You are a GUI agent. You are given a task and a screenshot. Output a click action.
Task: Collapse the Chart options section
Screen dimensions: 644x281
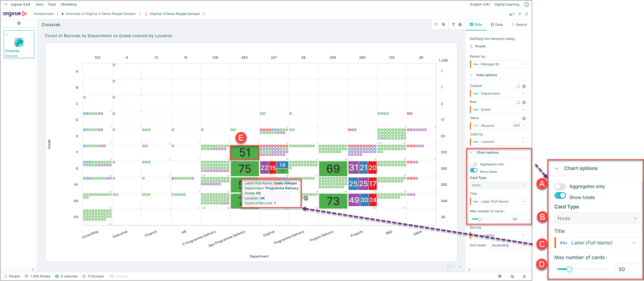coord(471,153)
